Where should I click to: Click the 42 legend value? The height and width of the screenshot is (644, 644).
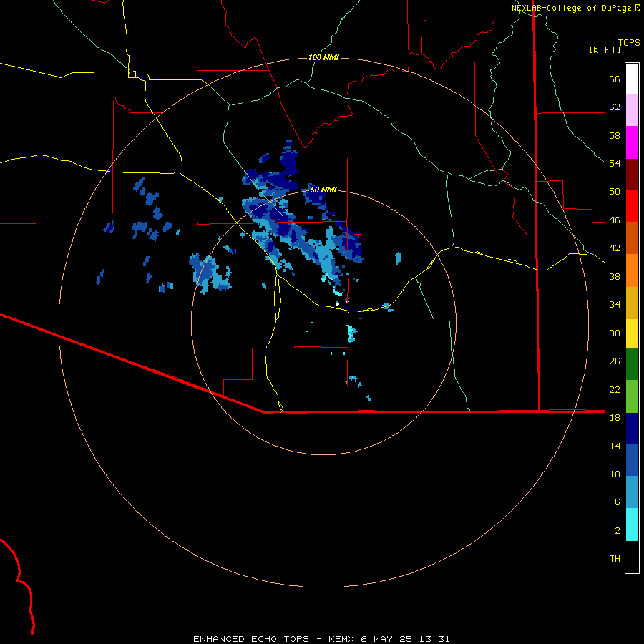615,248
